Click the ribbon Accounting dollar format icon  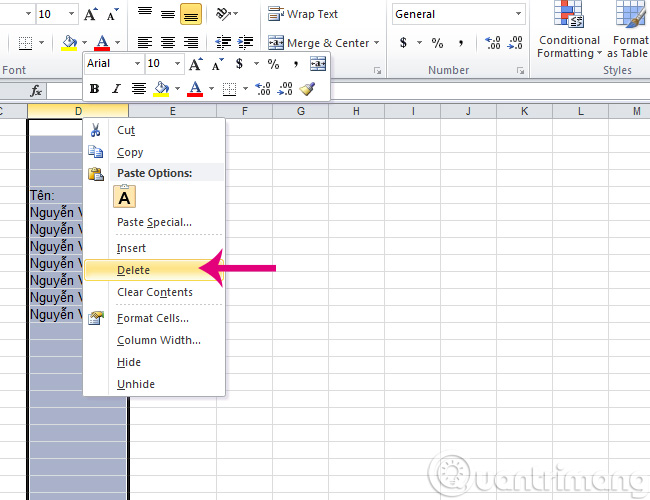(403, 43)
